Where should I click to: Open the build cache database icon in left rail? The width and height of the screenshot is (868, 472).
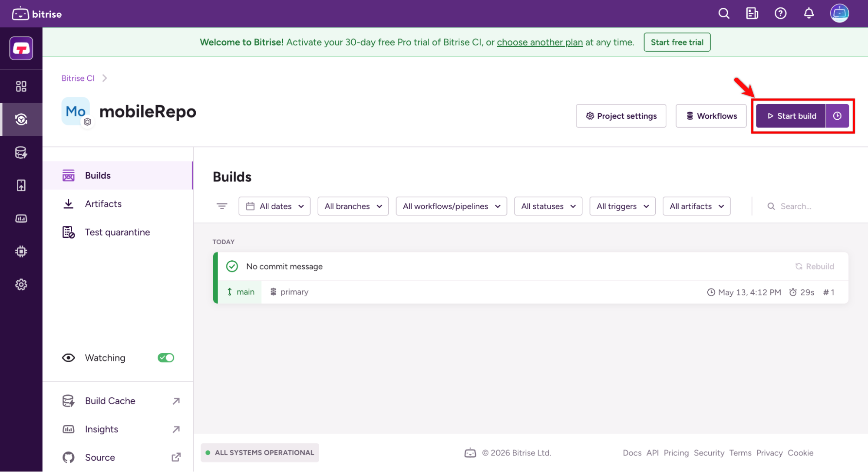point(21,153)
